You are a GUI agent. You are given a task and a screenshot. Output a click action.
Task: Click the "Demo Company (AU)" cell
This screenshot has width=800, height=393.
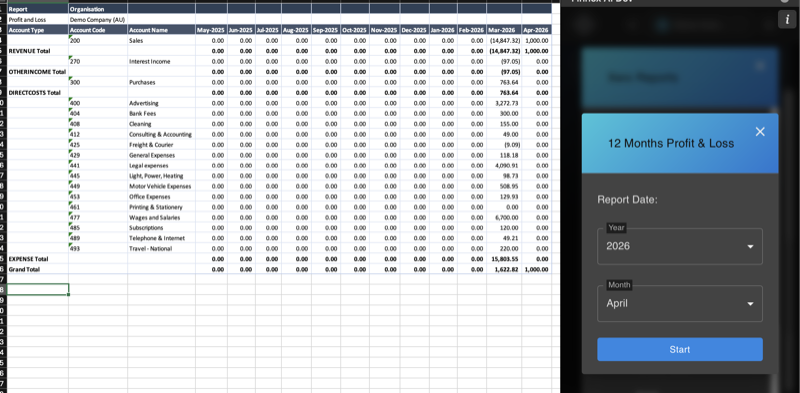coord(98,20)
